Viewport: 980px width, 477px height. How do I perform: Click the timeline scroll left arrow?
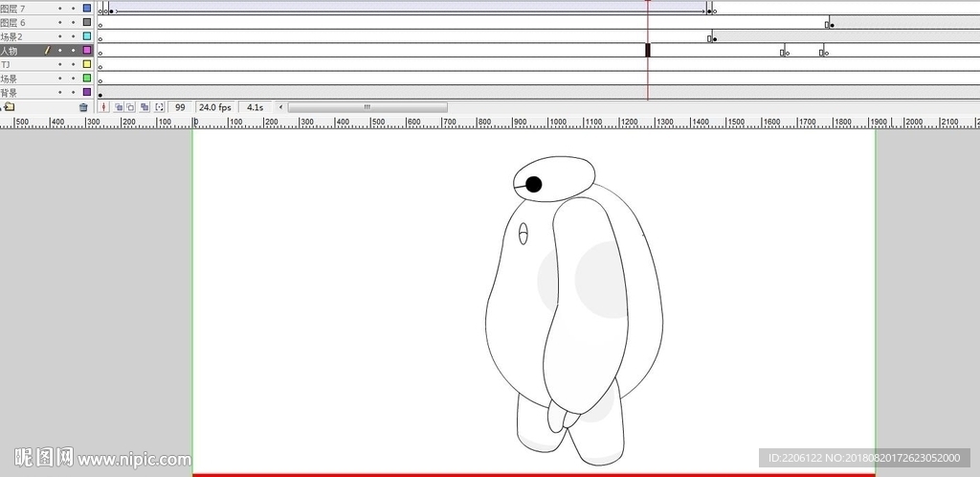click(280, 107)
